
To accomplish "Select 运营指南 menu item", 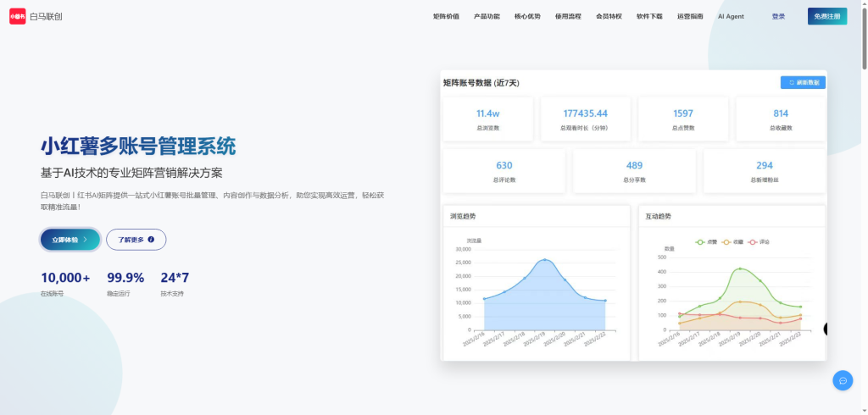I will (x=690, y=17).
